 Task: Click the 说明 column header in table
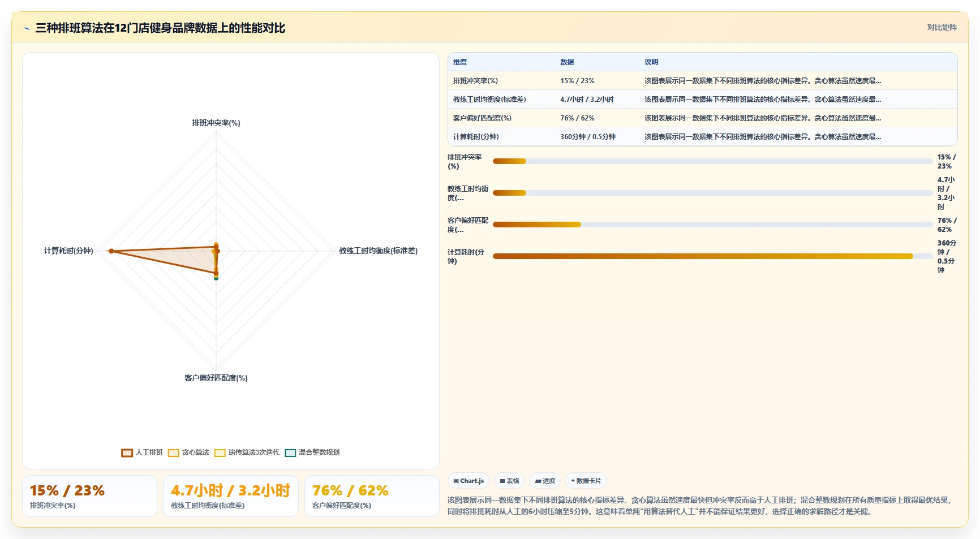tap(651, 62)
